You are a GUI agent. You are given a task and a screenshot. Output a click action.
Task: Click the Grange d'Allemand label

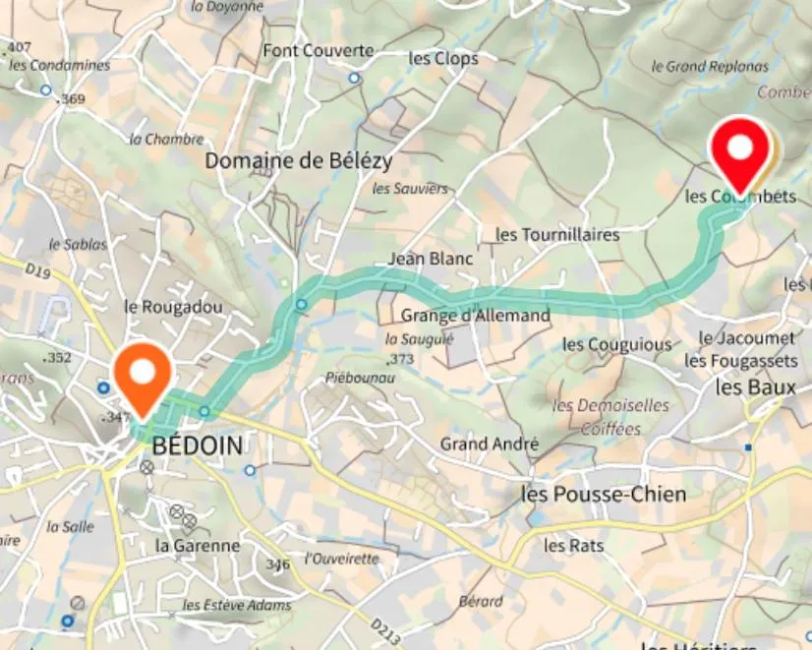[476, 316]
